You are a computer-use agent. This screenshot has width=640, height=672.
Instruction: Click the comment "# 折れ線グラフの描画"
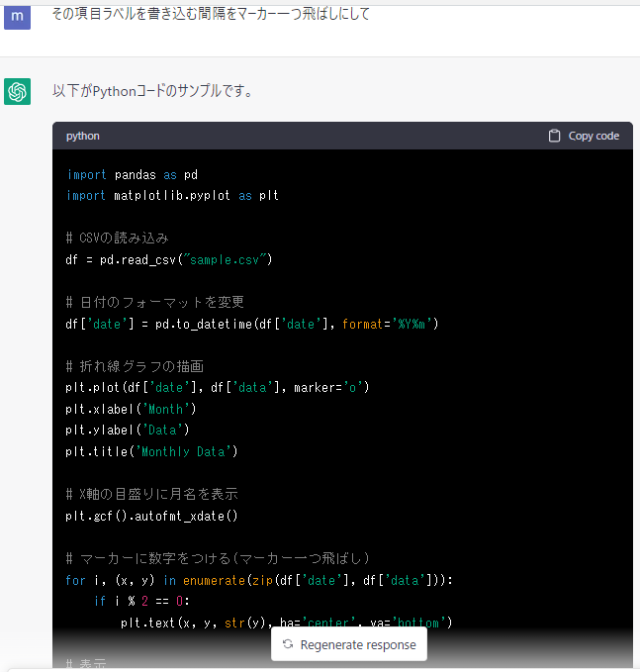135,366
